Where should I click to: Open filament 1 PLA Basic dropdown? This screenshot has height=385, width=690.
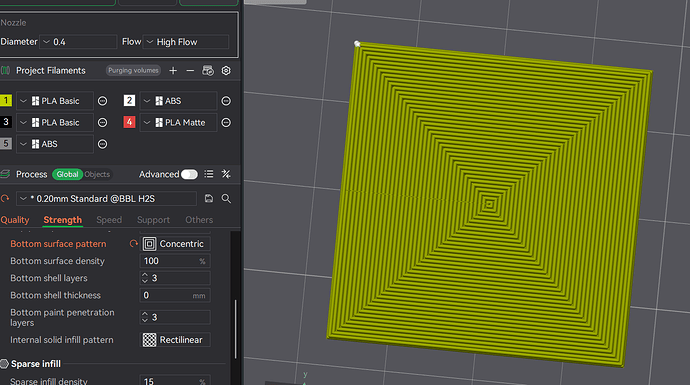[x=55, y=101]
